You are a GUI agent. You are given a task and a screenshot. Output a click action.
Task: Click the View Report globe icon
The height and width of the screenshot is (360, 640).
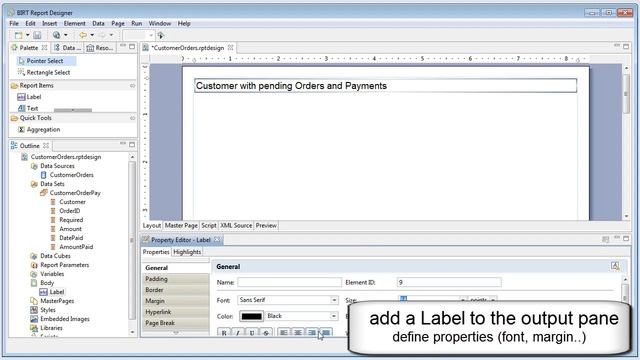coord(57,35)
